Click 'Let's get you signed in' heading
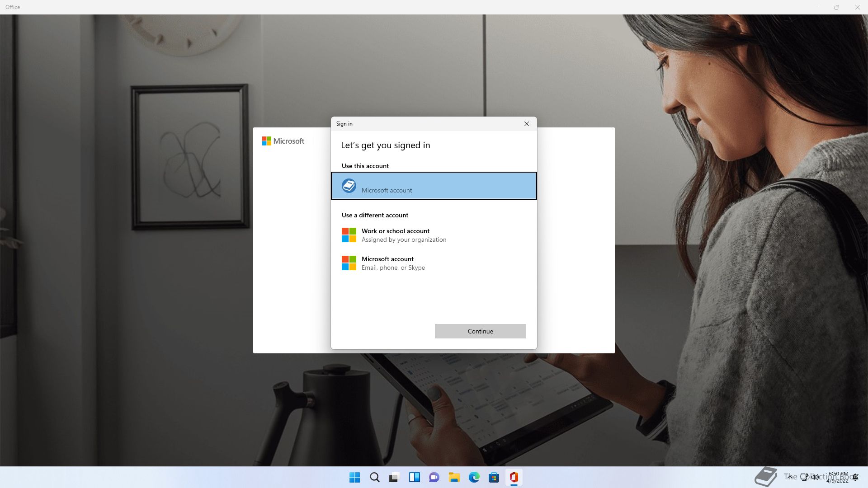This screenshot has height=488, width=868. 386,145
